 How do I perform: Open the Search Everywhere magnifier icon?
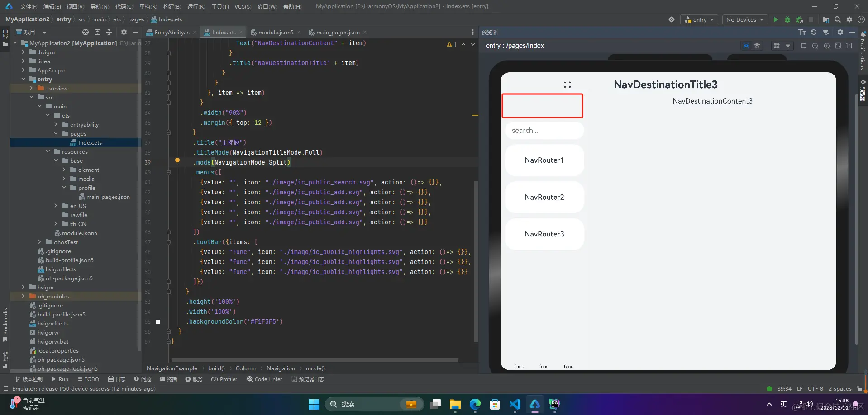click(838, 19)
